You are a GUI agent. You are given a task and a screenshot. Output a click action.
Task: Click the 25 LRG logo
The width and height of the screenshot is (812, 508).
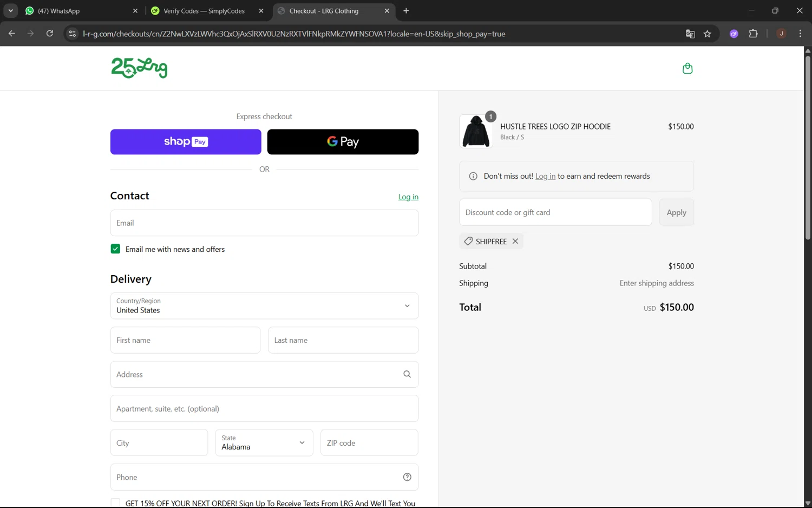coord(139,68)
